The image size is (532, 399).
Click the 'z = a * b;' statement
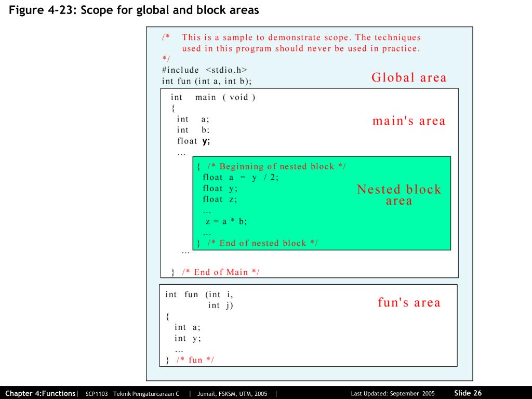pyautogui.click(x=226, y=221)
